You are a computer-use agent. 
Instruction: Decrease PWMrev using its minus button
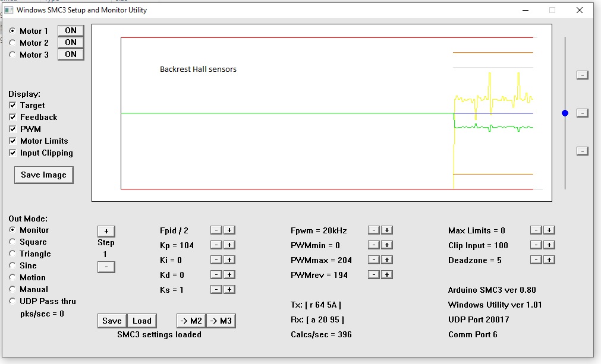pos(373,275)
